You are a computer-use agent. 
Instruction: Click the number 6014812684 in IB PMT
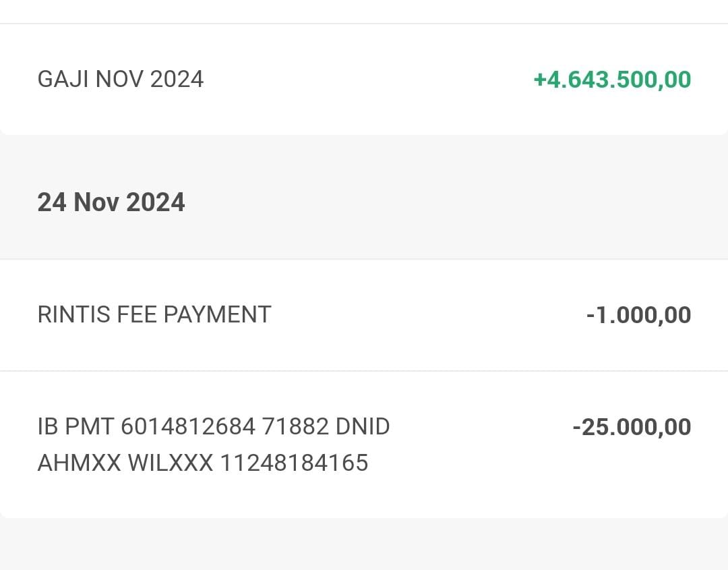[188, 426]
